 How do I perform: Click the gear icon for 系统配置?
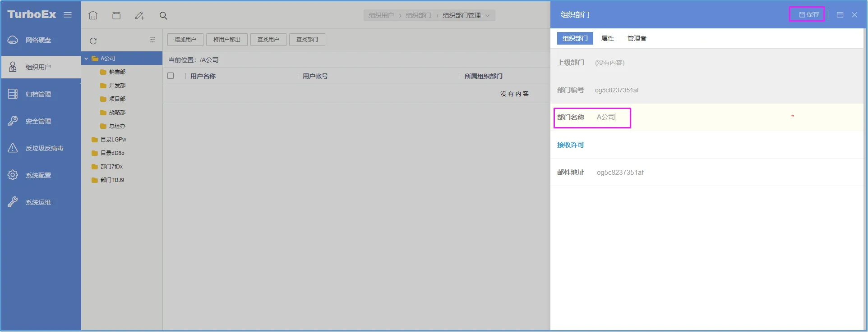[x=13, y=175]
